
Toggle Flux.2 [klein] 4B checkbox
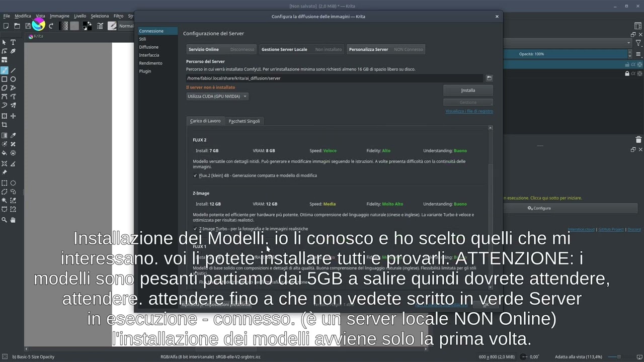195,175
